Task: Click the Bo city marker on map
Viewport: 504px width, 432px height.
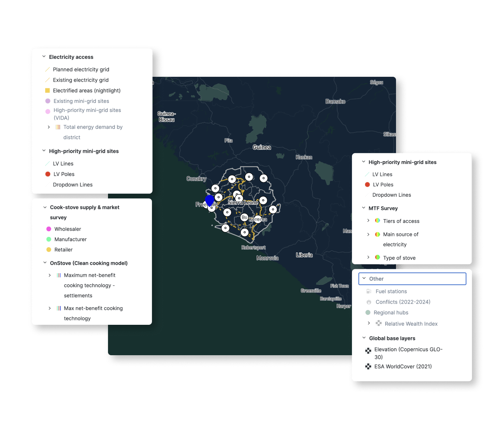Action: 244,217
